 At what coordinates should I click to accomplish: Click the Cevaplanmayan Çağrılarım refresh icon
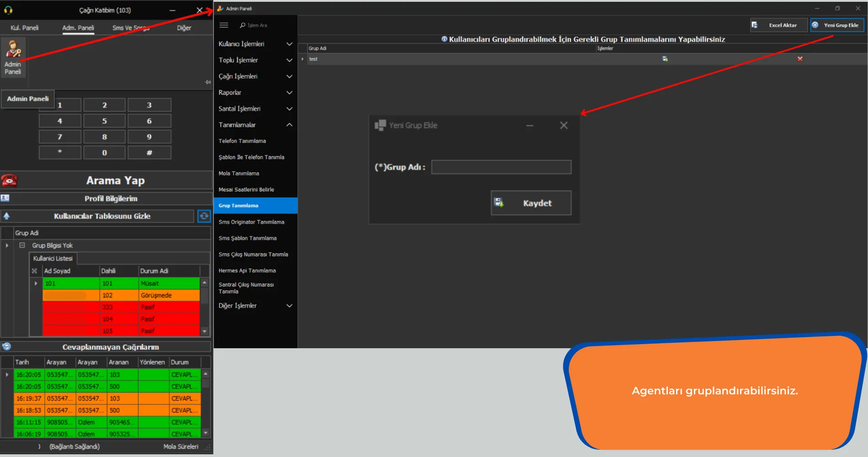point(6,346)
